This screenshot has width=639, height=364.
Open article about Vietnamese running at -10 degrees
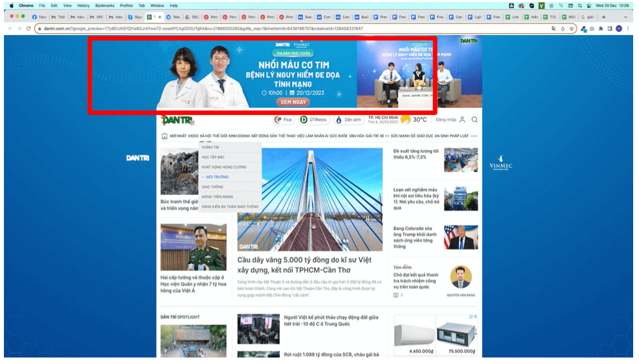[x=331, y=320]
